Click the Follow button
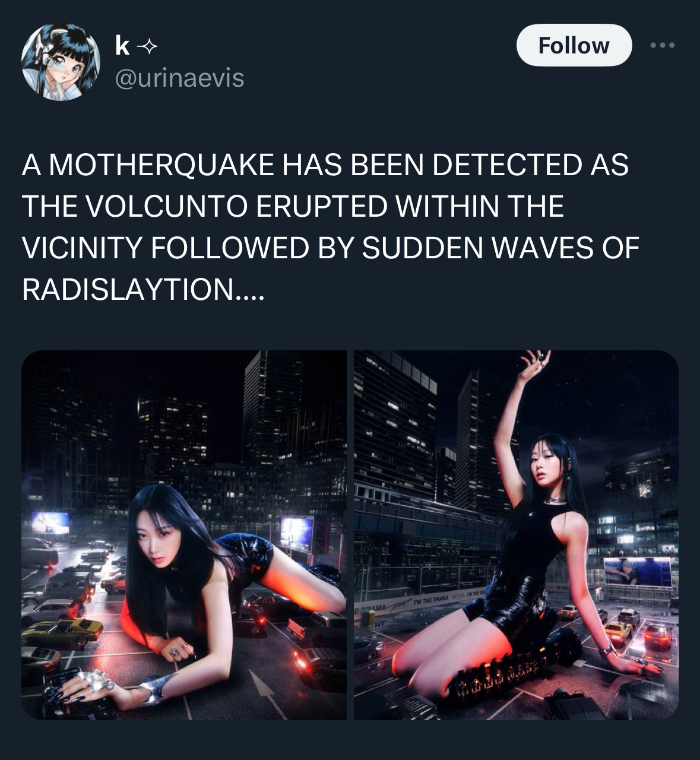The height and width of the screenshot is (760, 700). click(574, 45)
